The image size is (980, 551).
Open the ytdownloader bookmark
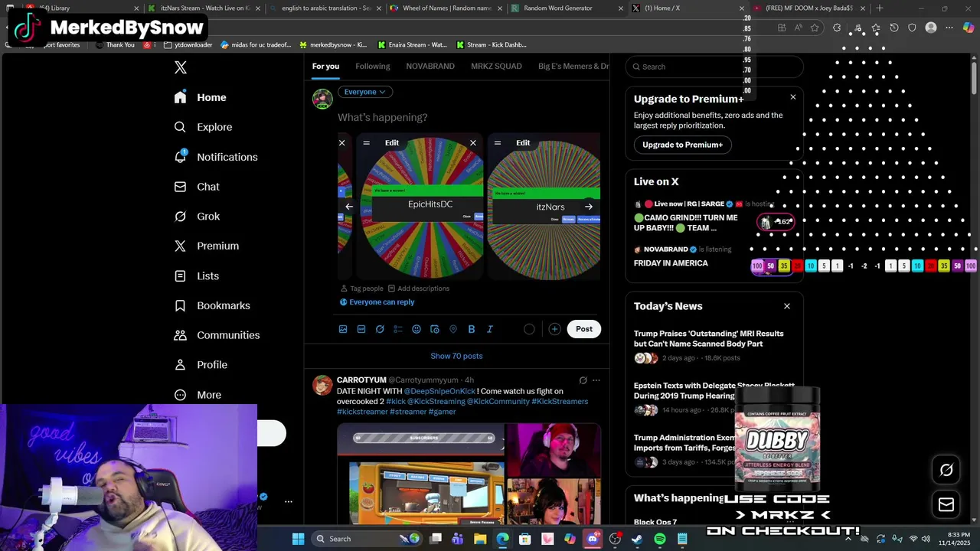click(188, 45)
